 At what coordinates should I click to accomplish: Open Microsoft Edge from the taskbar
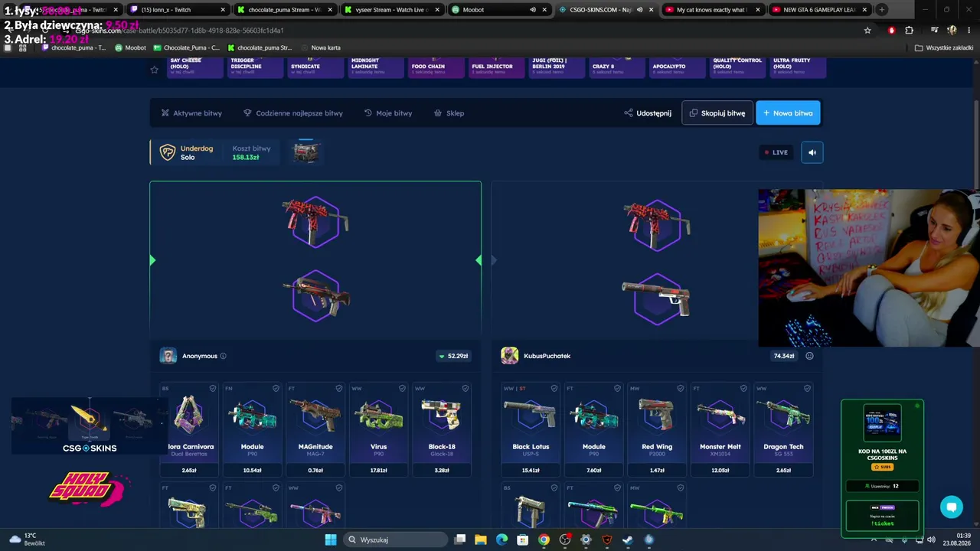tap(501, 540)
